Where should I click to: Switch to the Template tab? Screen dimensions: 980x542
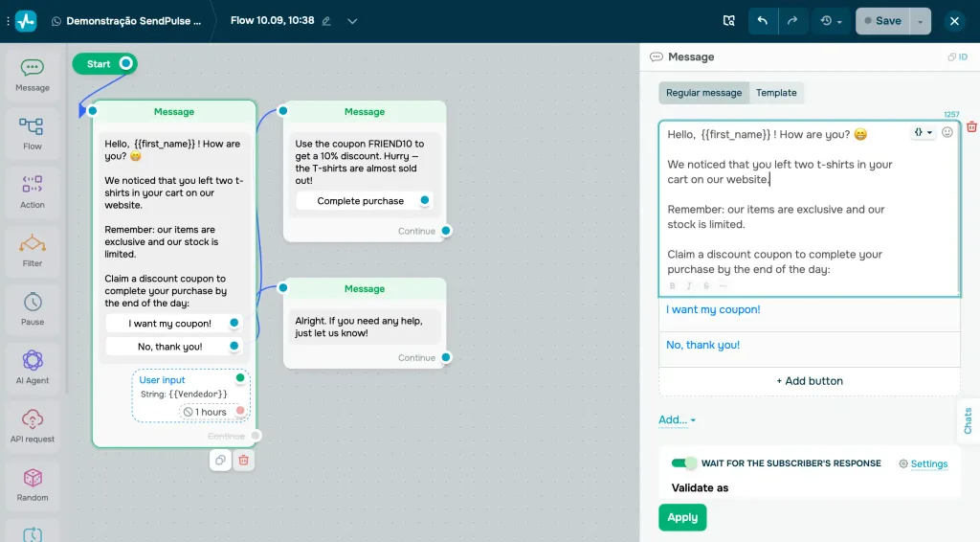(x=776, y=93)
